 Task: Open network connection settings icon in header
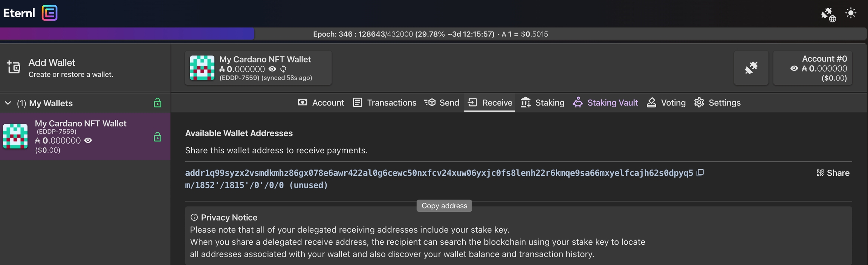coord(828,14)
